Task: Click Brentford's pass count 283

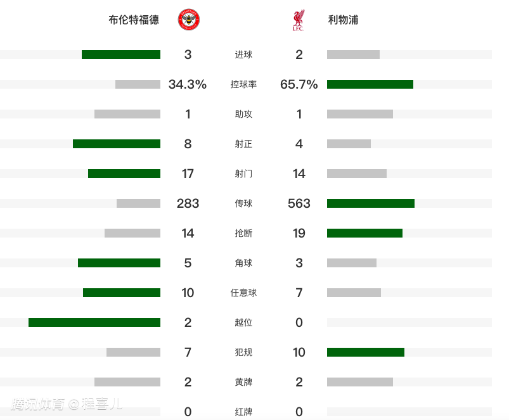Action: [x=188, y=203]
